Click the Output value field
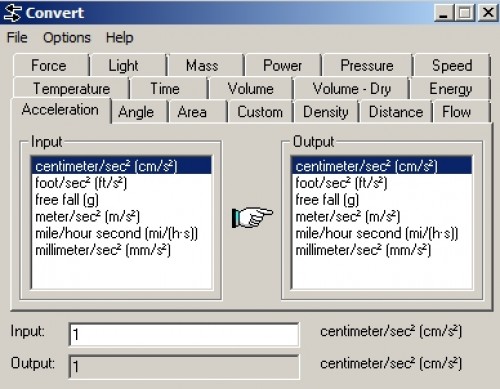This screenshot has height=389, width=500. click(184, 366)
